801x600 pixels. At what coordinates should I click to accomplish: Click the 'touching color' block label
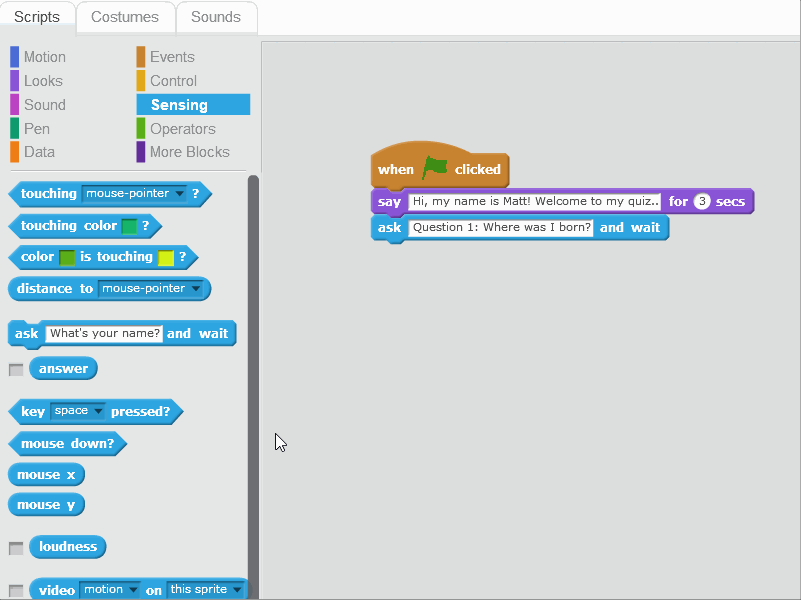pyautogui.click(x=68, y=226)
